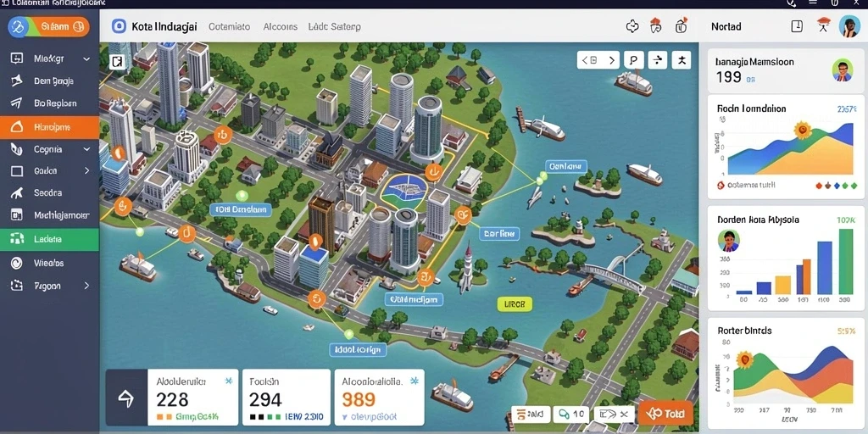Click the map person figure icon button
The image size is (868, 434).
coord(682,60)
